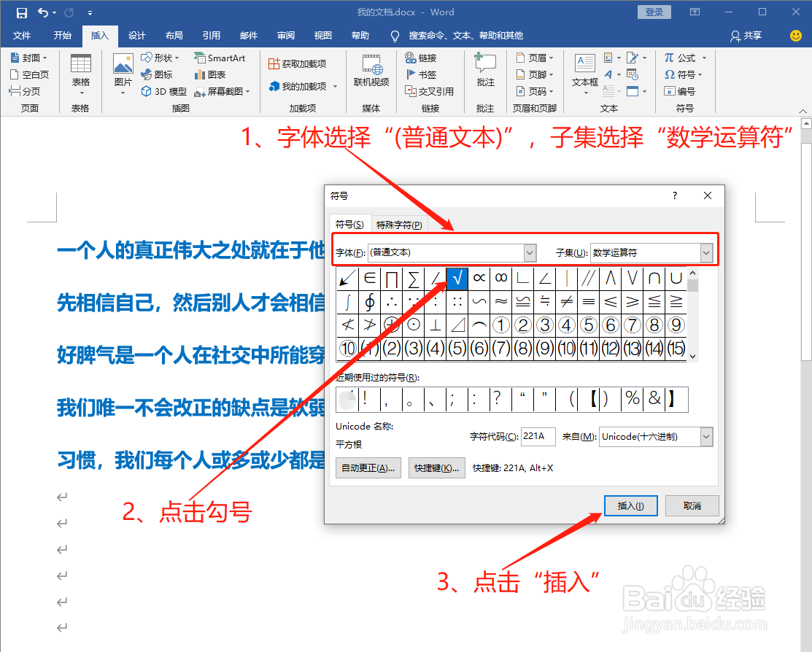Open Quick Access Toolbar customize arrow
The image size is (812, 652).
(x=90, y=12)
